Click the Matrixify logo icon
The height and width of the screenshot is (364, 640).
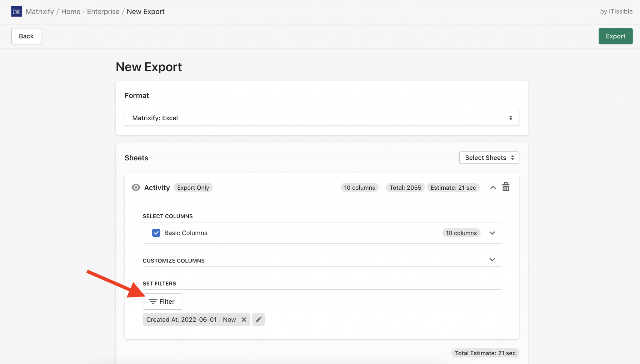pyautogui.click(x=17, y=11)
